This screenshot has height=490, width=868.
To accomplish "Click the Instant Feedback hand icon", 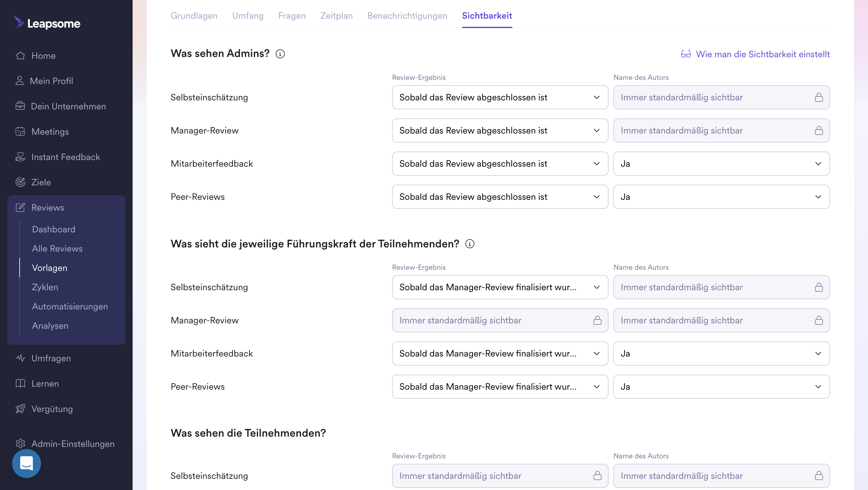I will coord(20,157).
